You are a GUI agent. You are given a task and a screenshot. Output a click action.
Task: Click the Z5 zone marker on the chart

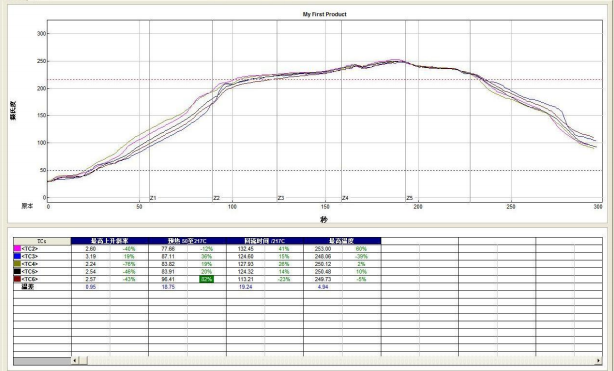[410, 198]
